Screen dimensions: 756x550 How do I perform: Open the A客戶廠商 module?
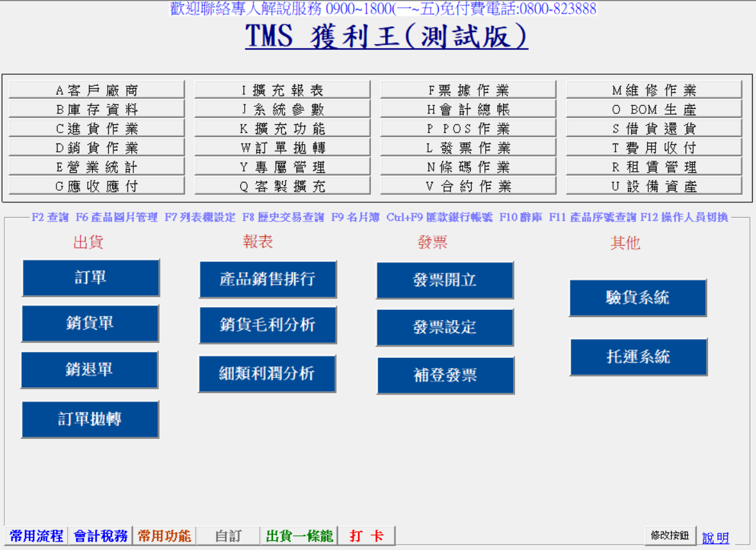click(97, 90)
